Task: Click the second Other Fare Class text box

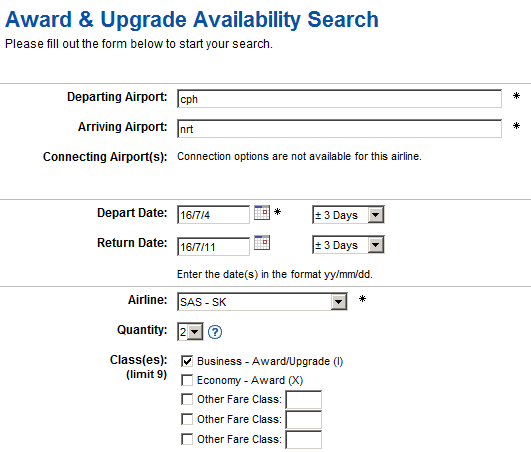Action: tap(304, 420)
